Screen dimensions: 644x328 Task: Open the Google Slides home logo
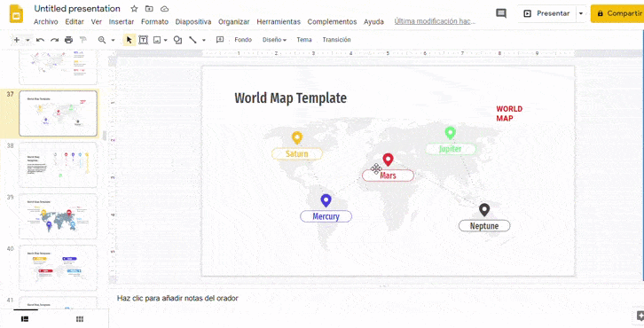17,14
